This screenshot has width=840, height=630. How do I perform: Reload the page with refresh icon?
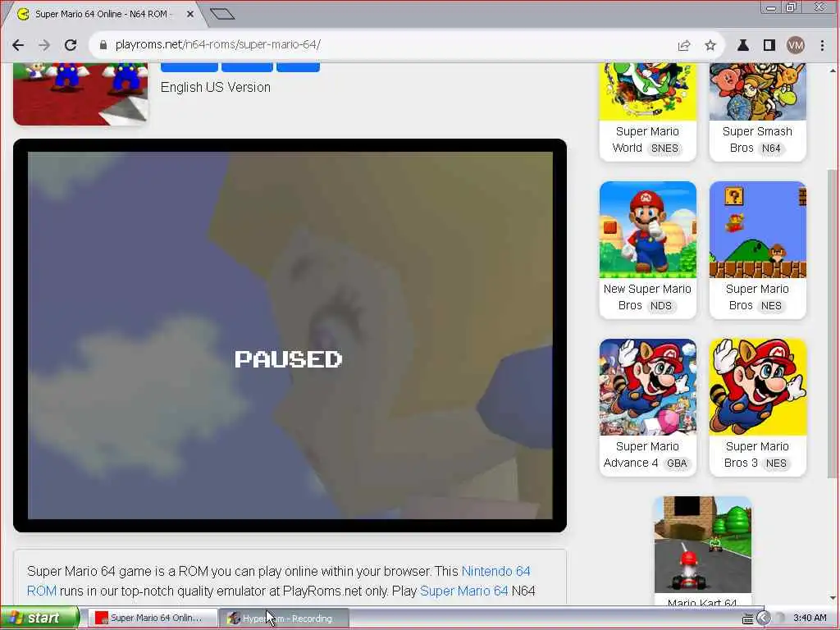tap(71, 45)
